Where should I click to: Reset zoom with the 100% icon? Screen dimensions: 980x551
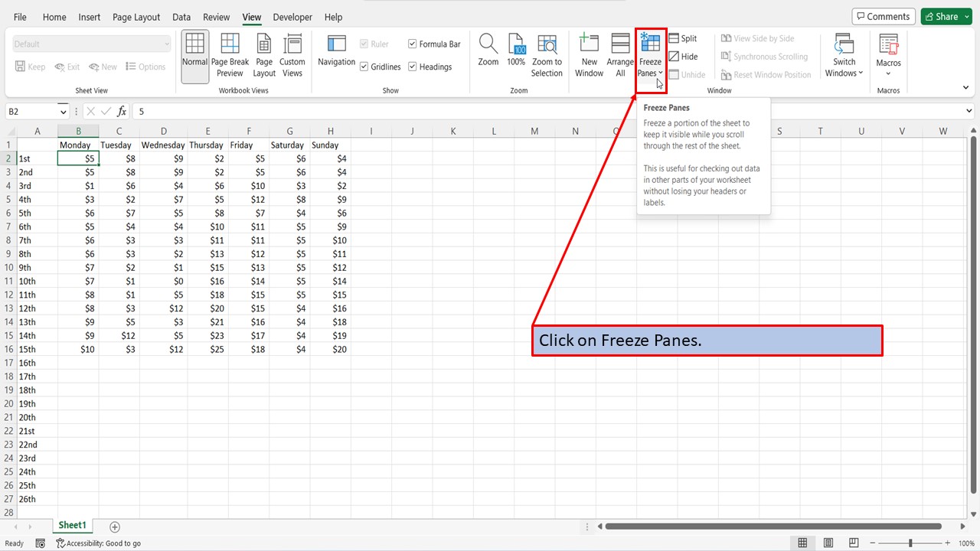tap(517, 54)
